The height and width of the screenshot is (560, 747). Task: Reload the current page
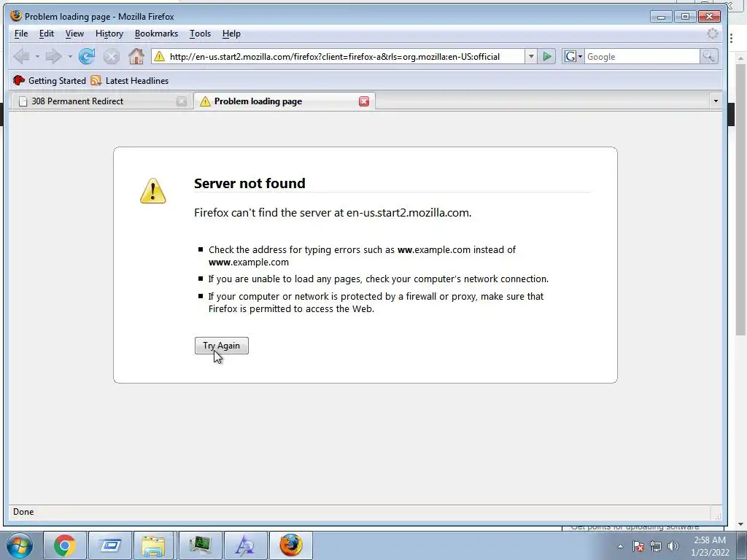click(87, 56)
